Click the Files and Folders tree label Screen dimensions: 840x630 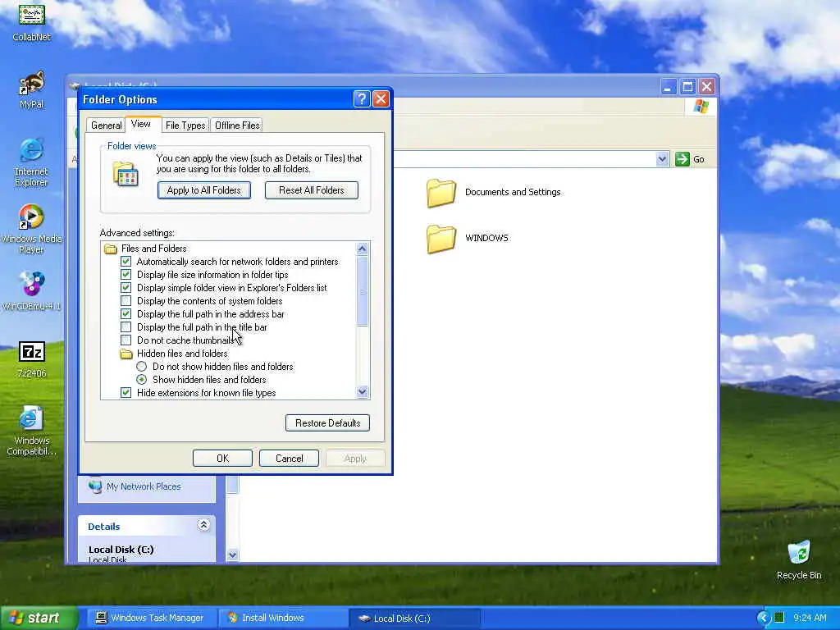[x=153, y=249]
